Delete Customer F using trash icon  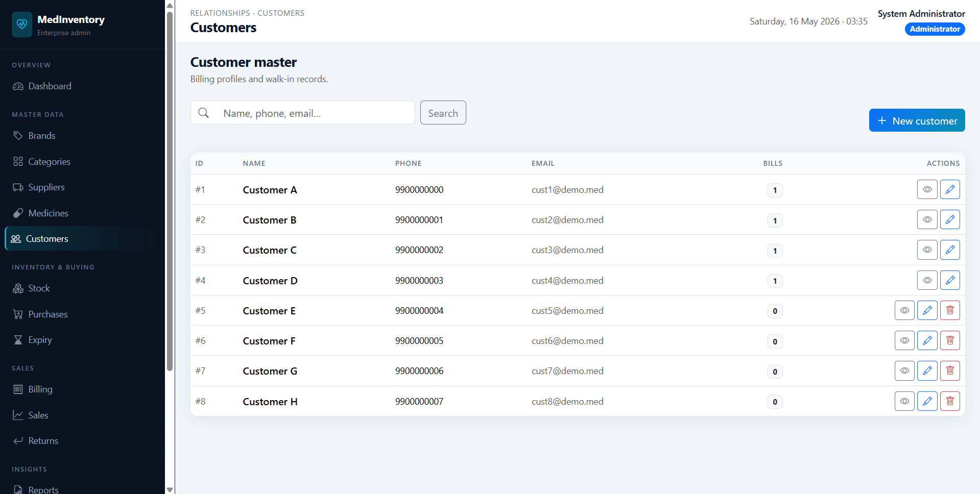pos(950,340)
